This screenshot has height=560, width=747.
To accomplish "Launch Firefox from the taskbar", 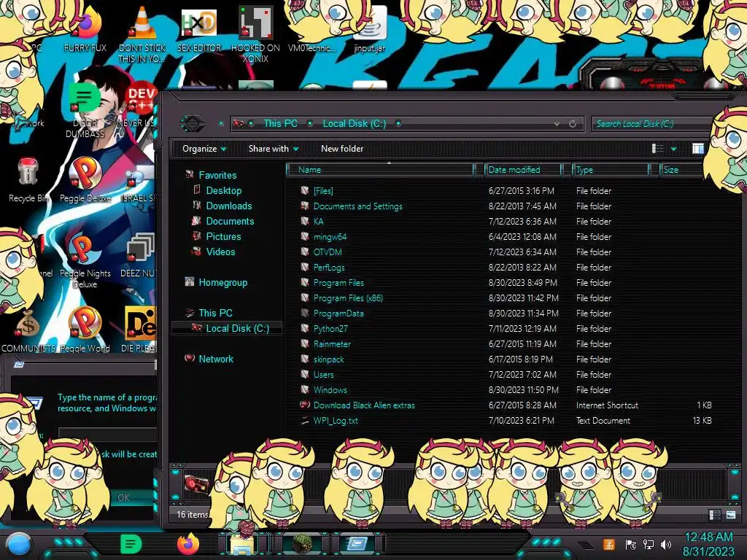I will (x=188, y=544).
